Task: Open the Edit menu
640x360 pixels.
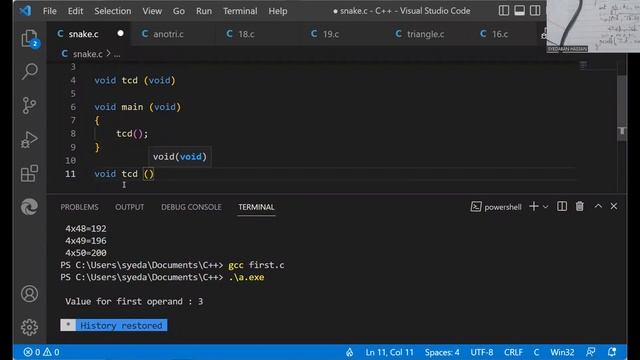Action: [x=75, y=11]
